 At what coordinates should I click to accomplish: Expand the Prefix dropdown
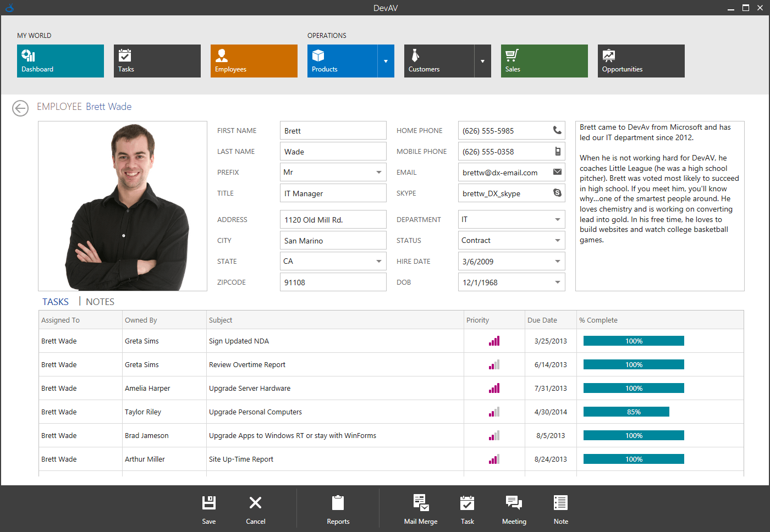378,173
